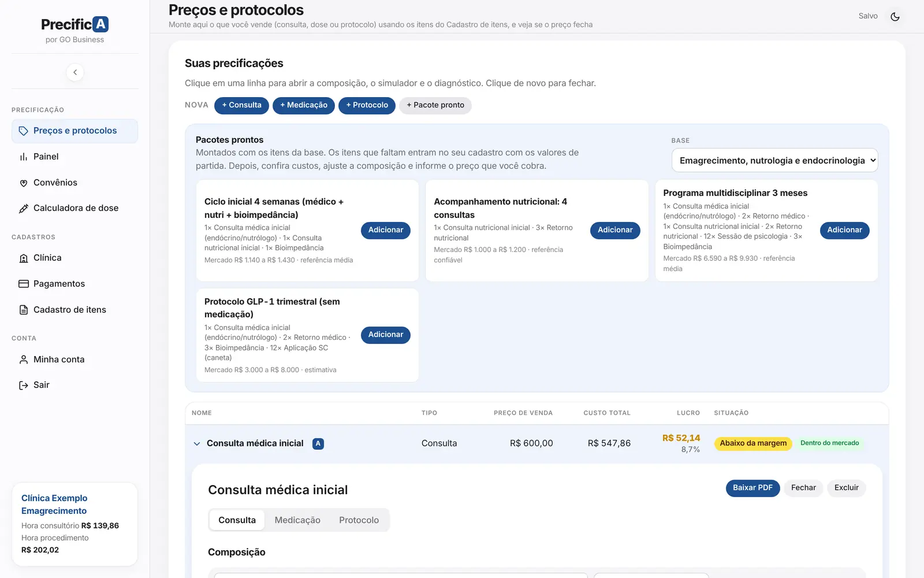Toggle the Pacote pronto panel
The image size is (924, 578).
pyautogui.click(x=435, y=105)
